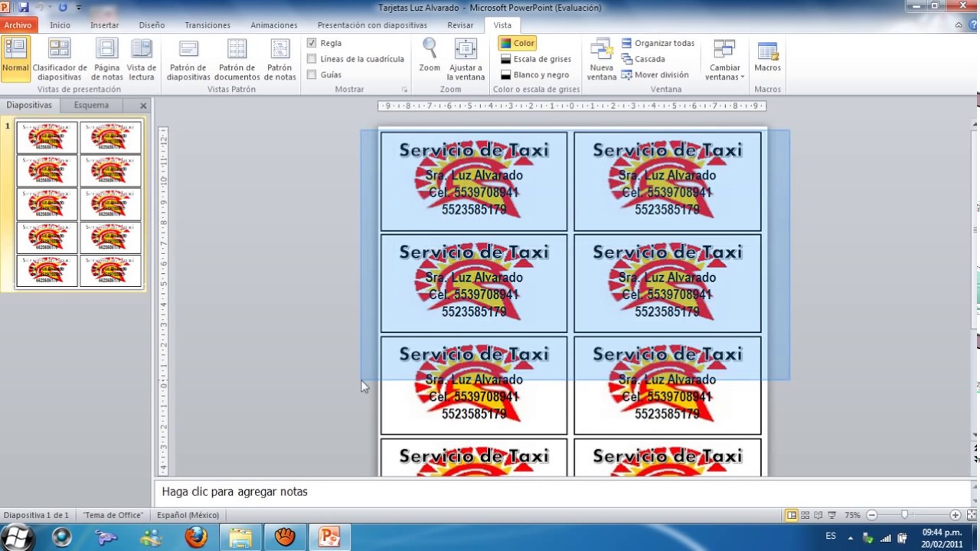The width and height of the screenshot is (980, 551).
Task: Click the Redo icon in quick access toolbar
Action: 63,7
